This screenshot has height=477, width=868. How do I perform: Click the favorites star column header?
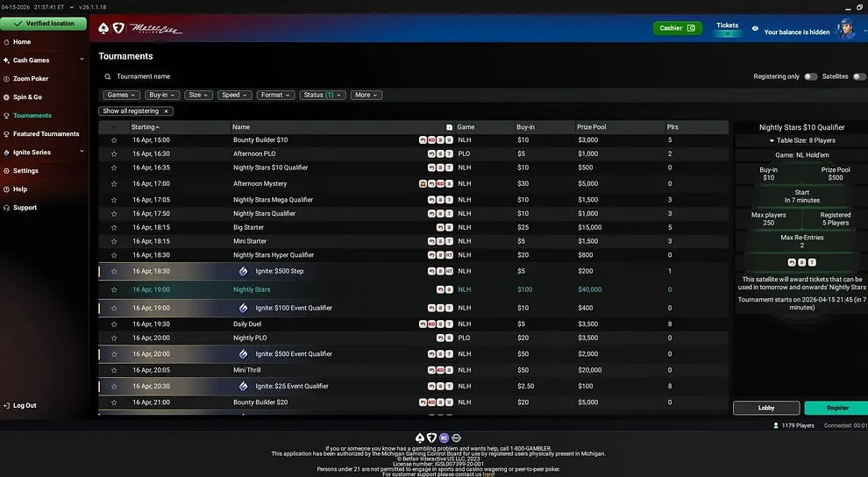pyautogui.click(x=114, y=127)
